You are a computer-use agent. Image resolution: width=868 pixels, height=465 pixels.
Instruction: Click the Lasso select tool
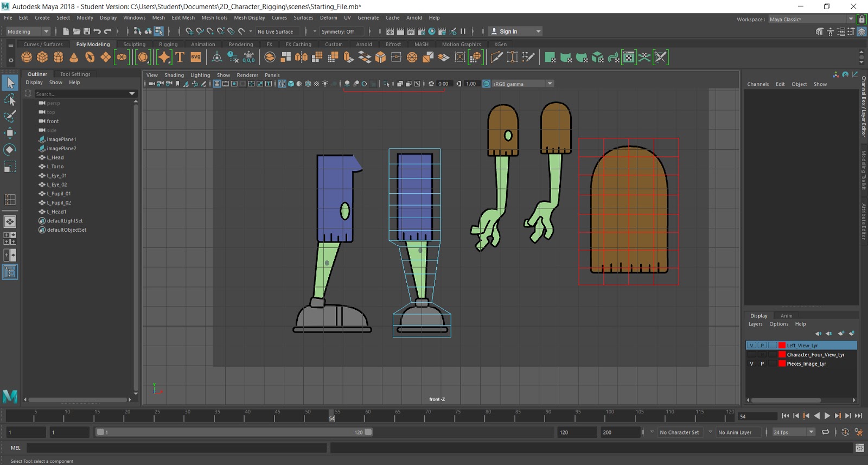pos(10,100)
